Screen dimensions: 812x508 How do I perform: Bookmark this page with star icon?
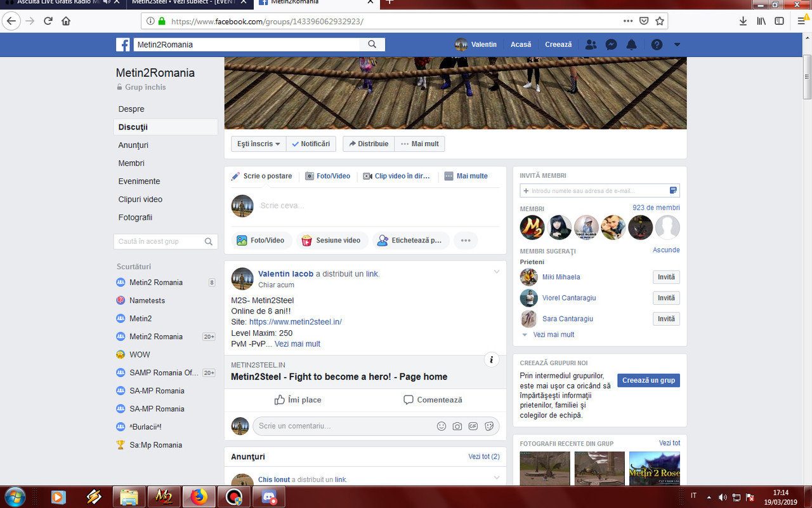[660, 21]
